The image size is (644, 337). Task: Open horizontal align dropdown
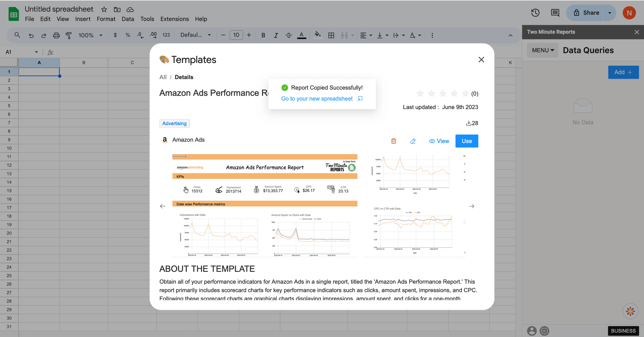point(366,35)
